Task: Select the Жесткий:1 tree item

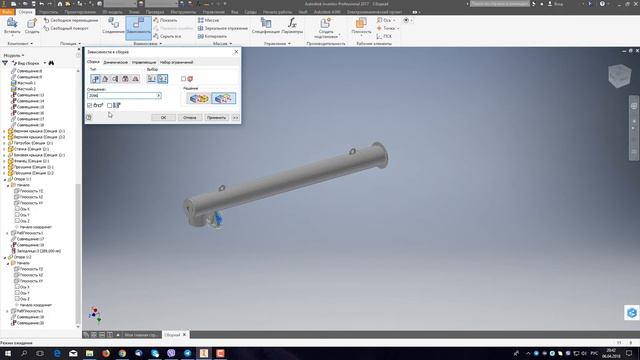Action: pos(26,83)
